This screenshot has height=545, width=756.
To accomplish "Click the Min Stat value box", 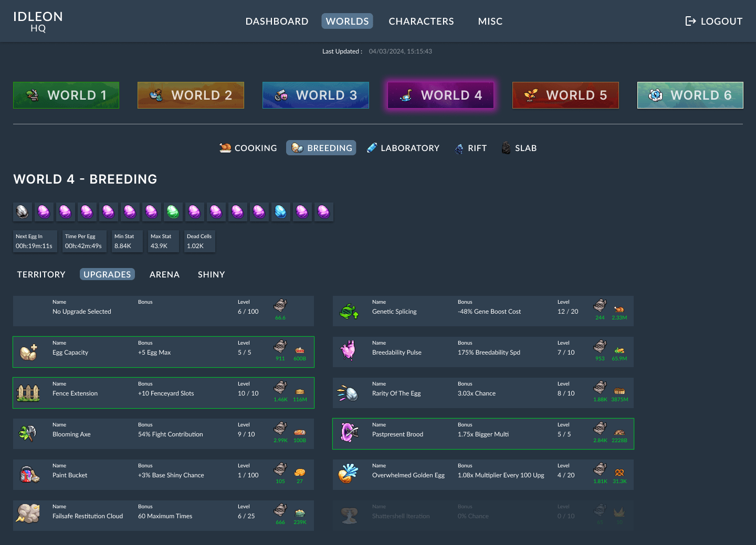I will coord(127,241).
